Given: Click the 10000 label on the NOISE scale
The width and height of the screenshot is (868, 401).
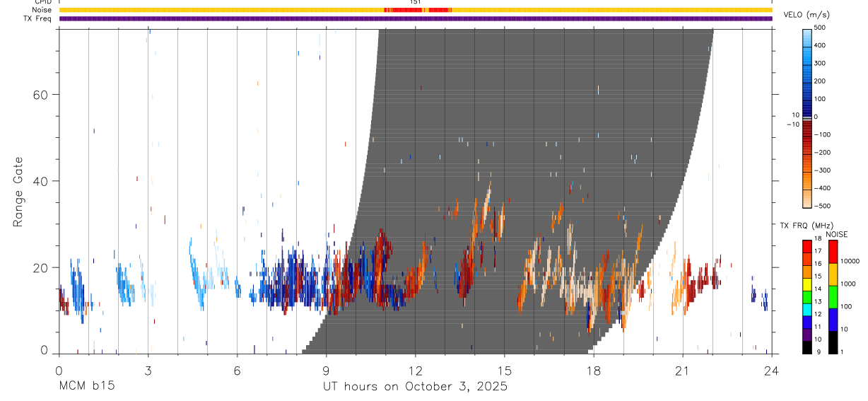Looking at the screenshot, I should pyautogui.click(x=849, y=261).
